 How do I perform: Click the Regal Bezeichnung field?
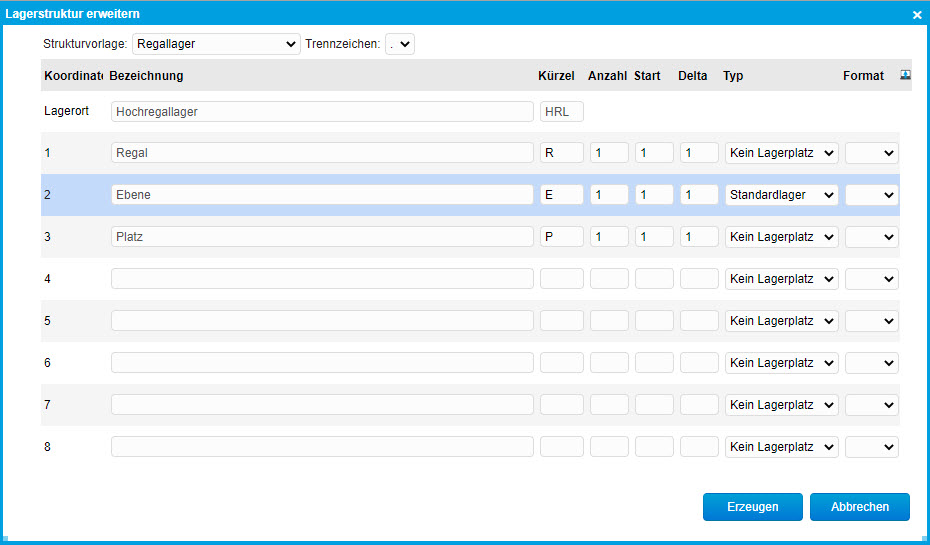(322, 153)
